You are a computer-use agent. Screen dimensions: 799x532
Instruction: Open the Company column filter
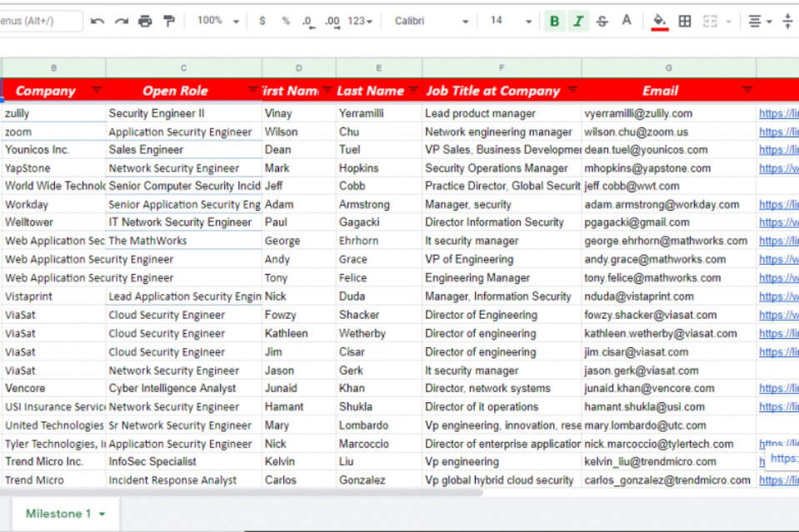click(x=97, y=90)
